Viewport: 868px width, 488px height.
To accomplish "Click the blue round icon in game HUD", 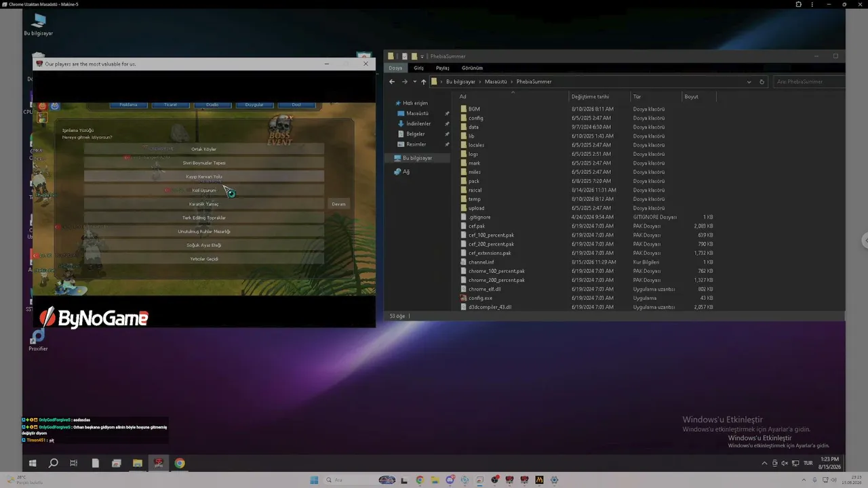I will [x=55, y=106].
